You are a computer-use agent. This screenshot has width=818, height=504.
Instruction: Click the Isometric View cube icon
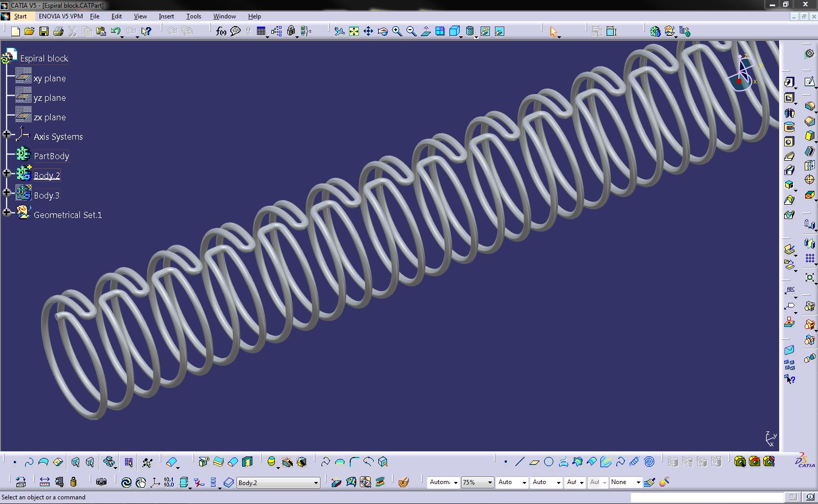click(x=454, y=32)
